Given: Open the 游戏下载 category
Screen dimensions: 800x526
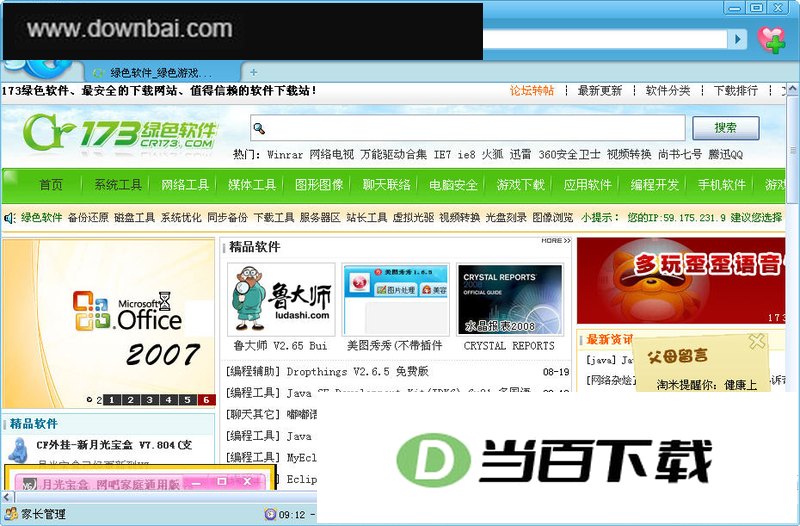Looking at the screenshot, I should pyautogui.click(x=520, y=185).
